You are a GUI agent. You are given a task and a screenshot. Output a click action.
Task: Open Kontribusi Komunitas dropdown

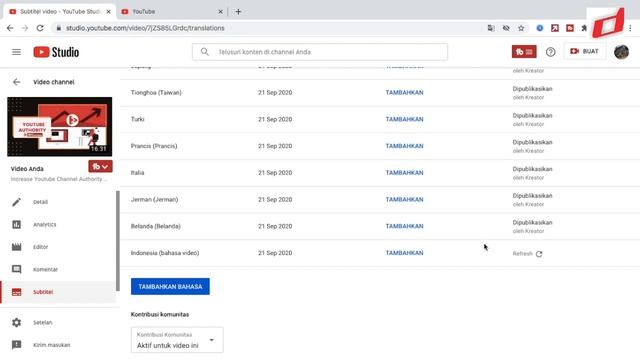[x=177, y=340]
